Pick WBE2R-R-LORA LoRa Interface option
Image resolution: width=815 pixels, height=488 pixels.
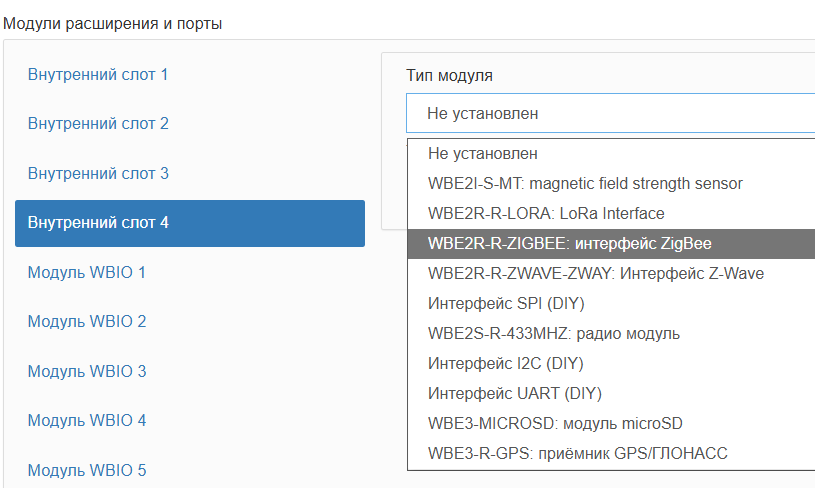click(546, 213)
